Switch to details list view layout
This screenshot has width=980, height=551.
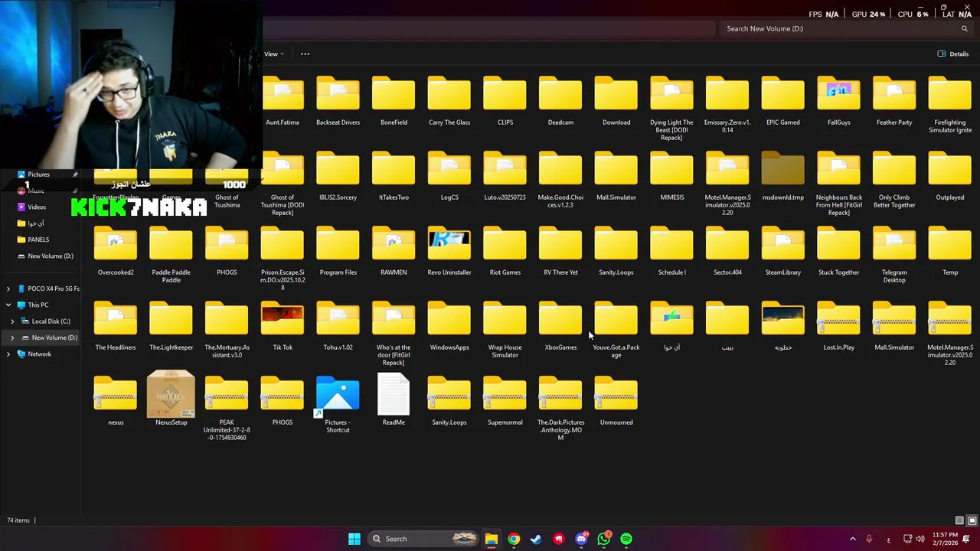(x=959, y=520)
